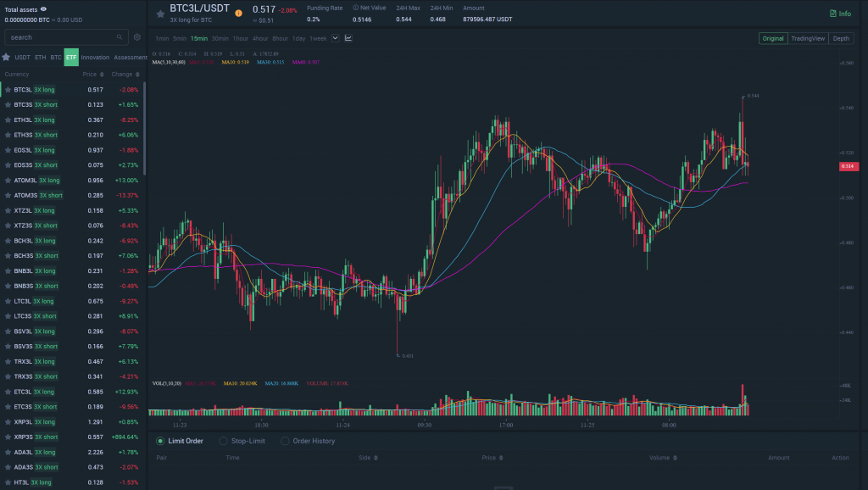Sort market list by Price column
The image size is (868, 490).
point(92,75)
